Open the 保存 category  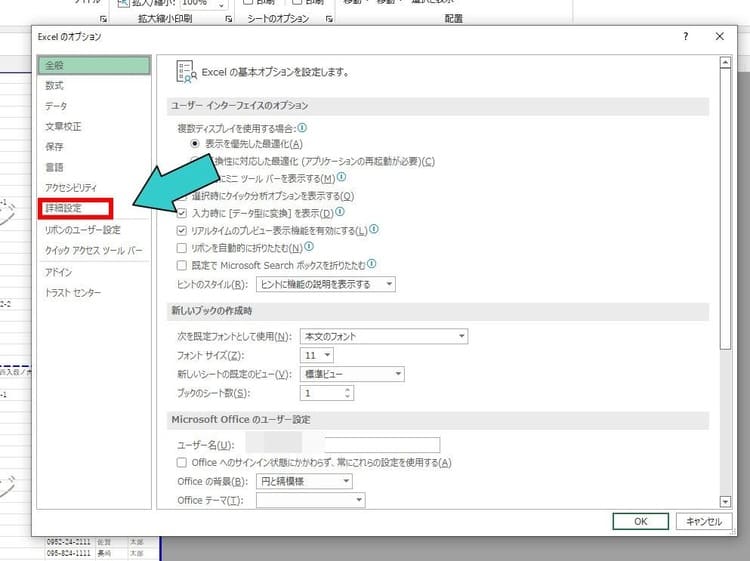pos(55,147)
